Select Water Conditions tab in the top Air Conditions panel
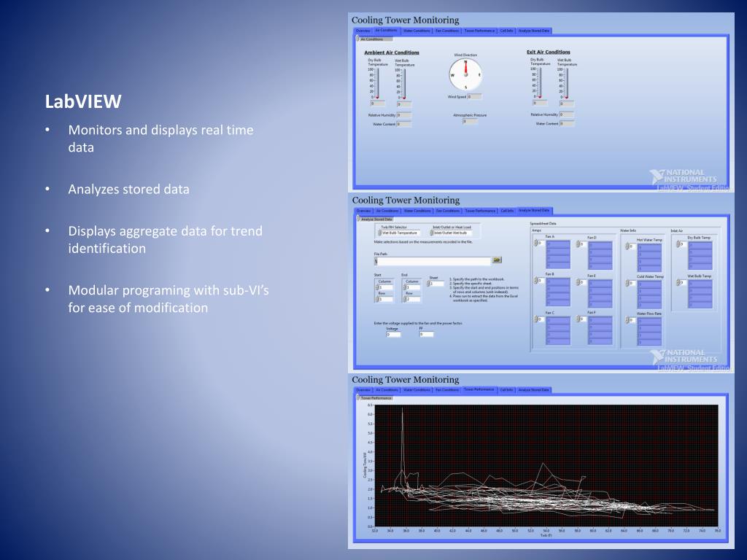Image resolution: width=747 pixels, height=560 pixels. [x=417, y=31]
